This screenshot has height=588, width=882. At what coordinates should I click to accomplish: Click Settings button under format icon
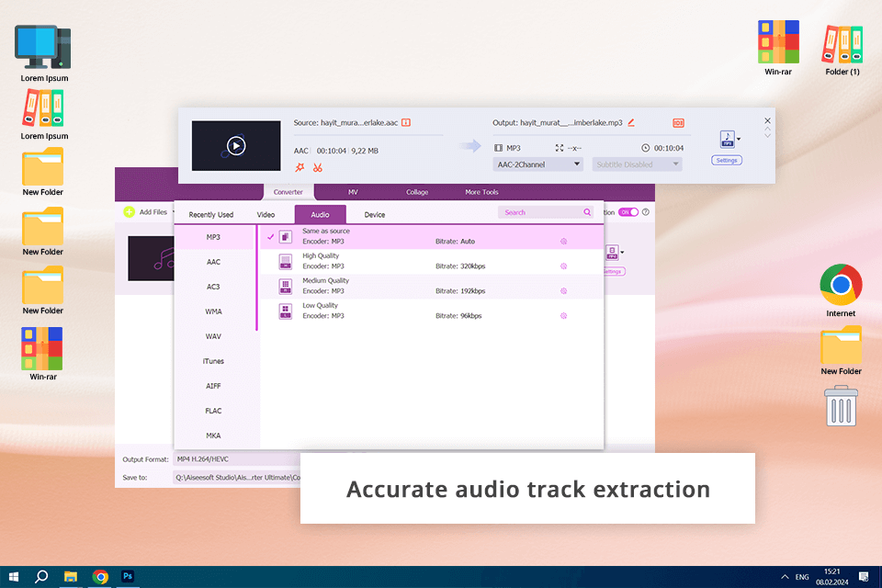(727, 161)
